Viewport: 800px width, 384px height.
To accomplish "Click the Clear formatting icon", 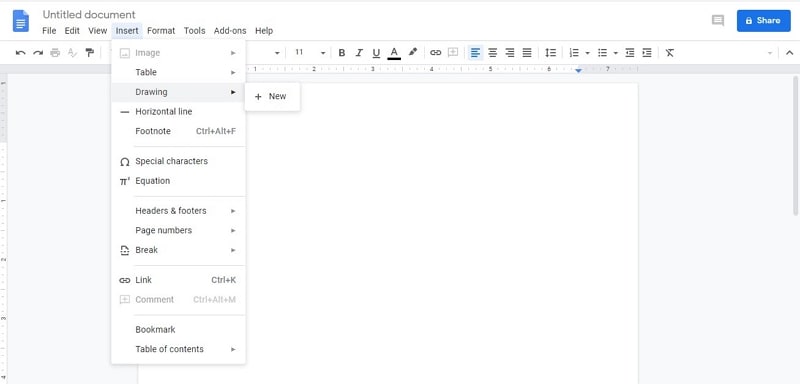I will click(670, 53).
